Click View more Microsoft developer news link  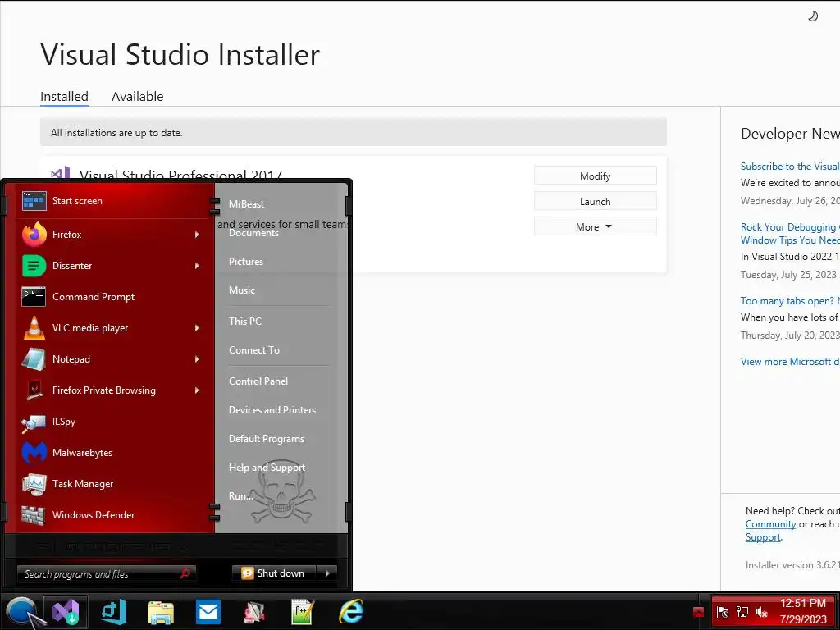(790, 362)
